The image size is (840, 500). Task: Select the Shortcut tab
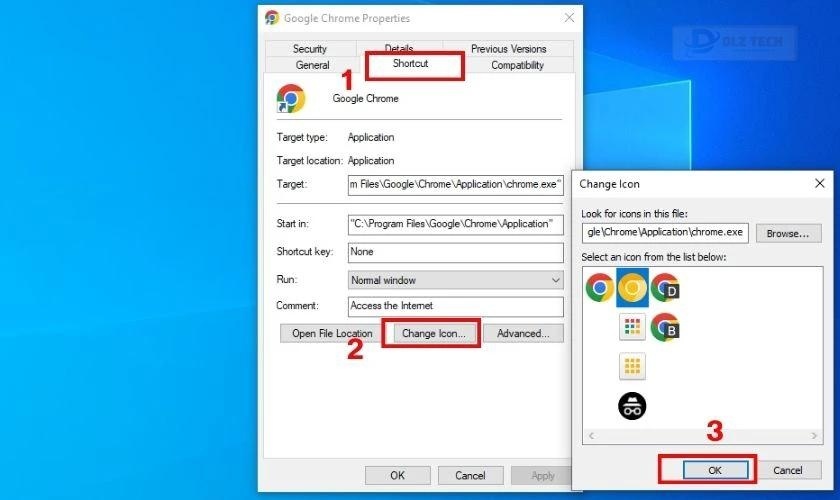(x=410, y=64)
